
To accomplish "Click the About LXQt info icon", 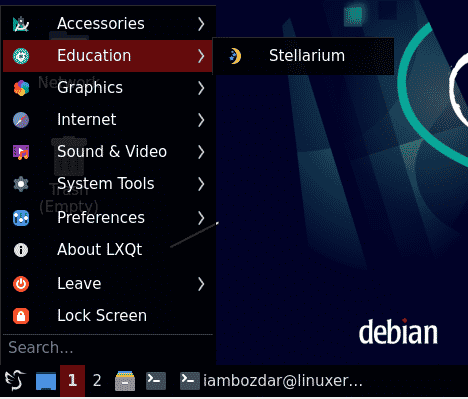I will pos(21,250).
